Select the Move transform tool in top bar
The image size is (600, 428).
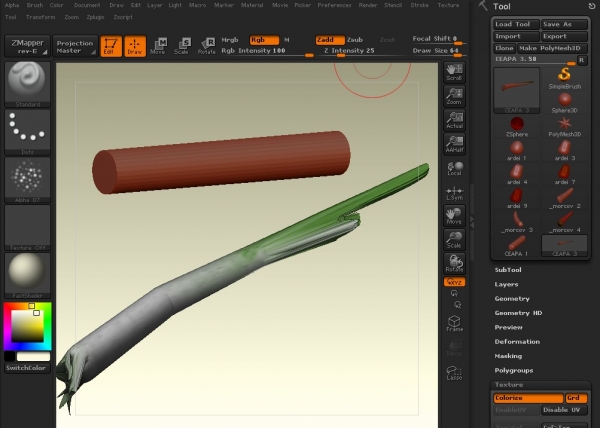[x=158, y=46]
